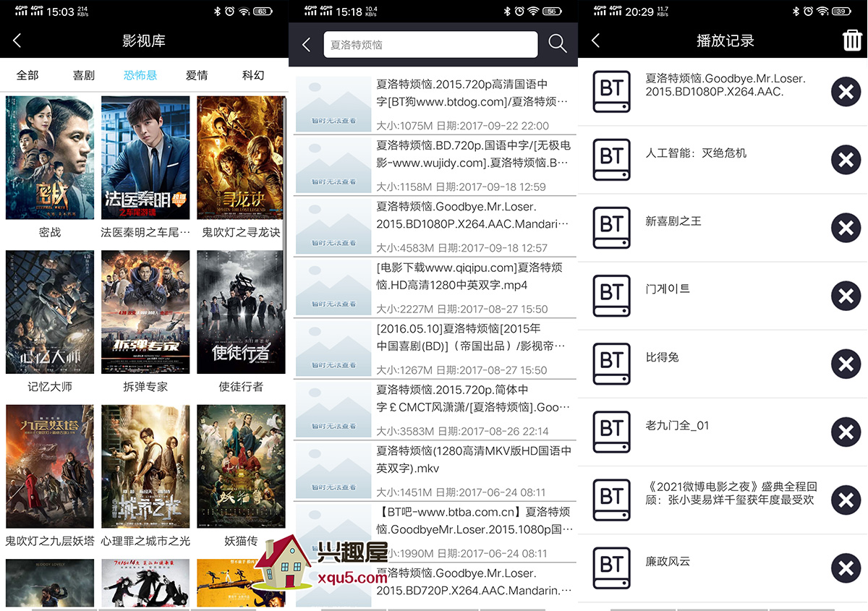868x611 pixels.
Task: Remove the 2021微博电影之夜 history entry
Action: pyautogui.click(x=846, y=500)
